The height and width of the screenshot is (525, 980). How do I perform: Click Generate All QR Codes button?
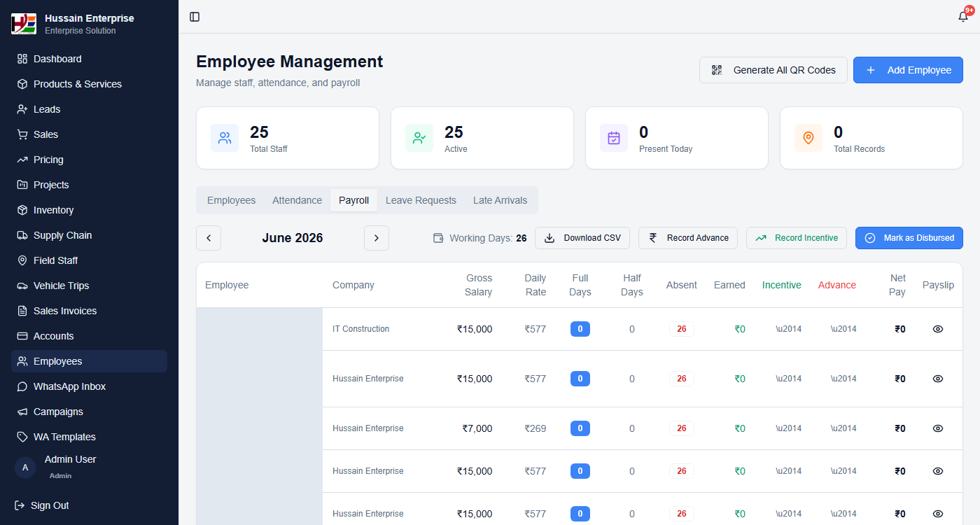(773, 70)
